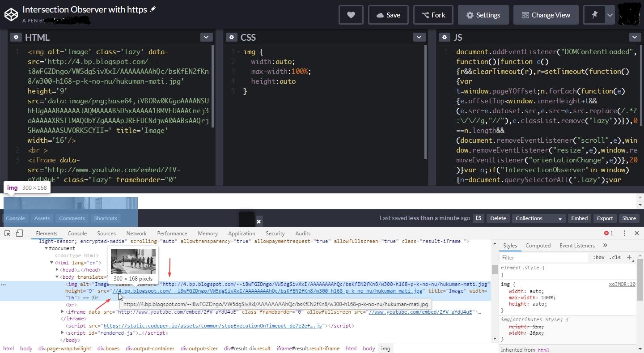
Task: Add a new style rule with the plus icon
Action: [629, 257]
